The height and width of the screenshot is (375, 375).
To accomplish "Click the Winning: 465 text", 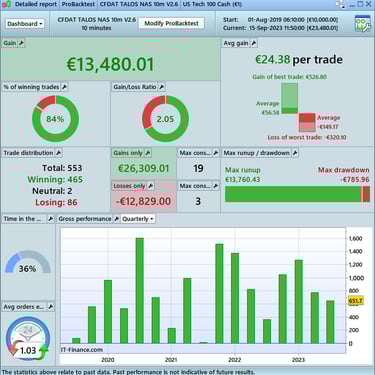I will (55, 180).
